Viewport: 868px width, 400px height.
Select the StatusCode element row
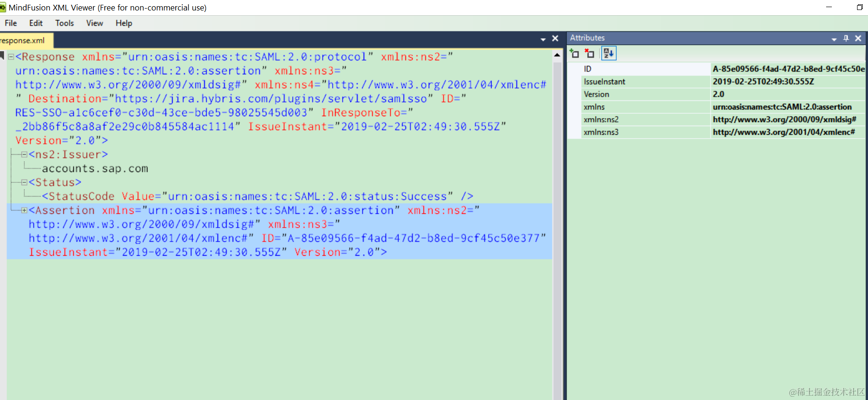(x=257, y=196)
